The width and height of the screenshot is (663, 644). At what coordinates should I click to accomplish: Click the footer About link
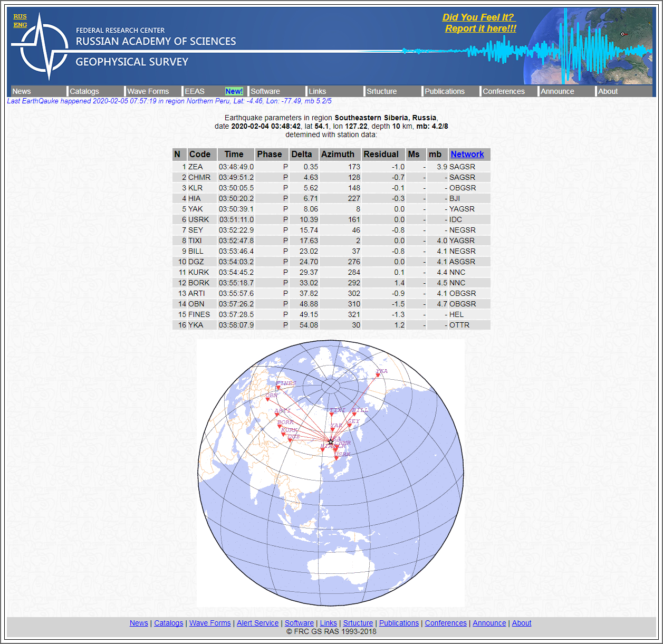[522, 623]
